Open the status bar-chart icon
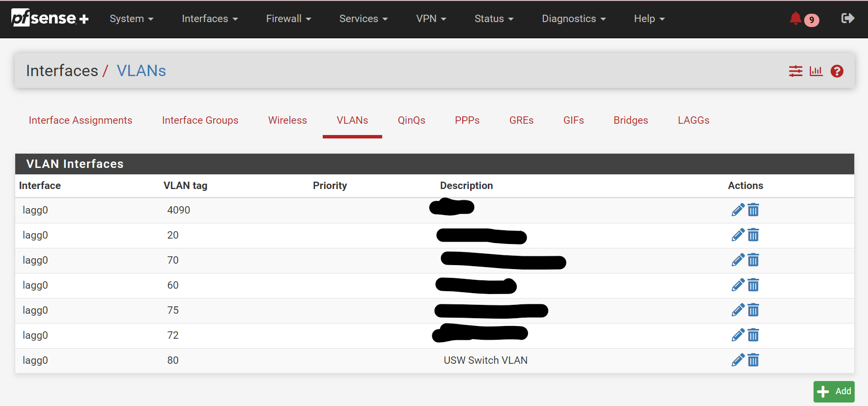Screen dimensions: 868x406 click(816, 71)
